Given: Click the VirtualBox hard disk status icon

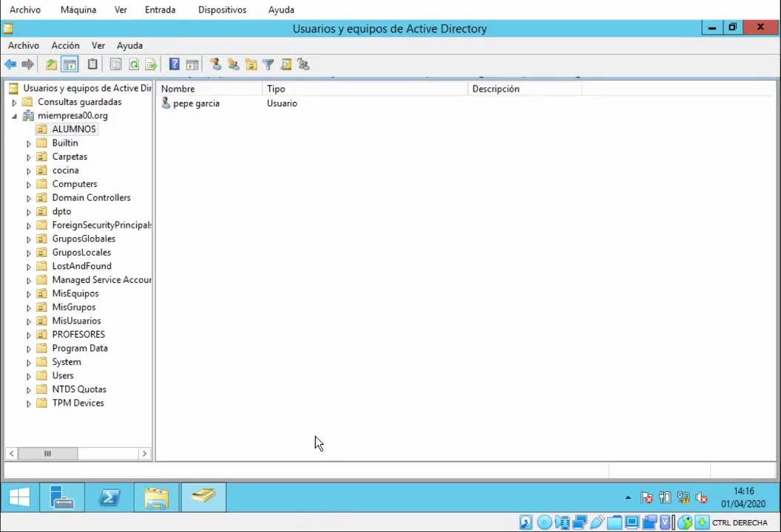Looking at the screenshot, I should (x=526, y=522).
